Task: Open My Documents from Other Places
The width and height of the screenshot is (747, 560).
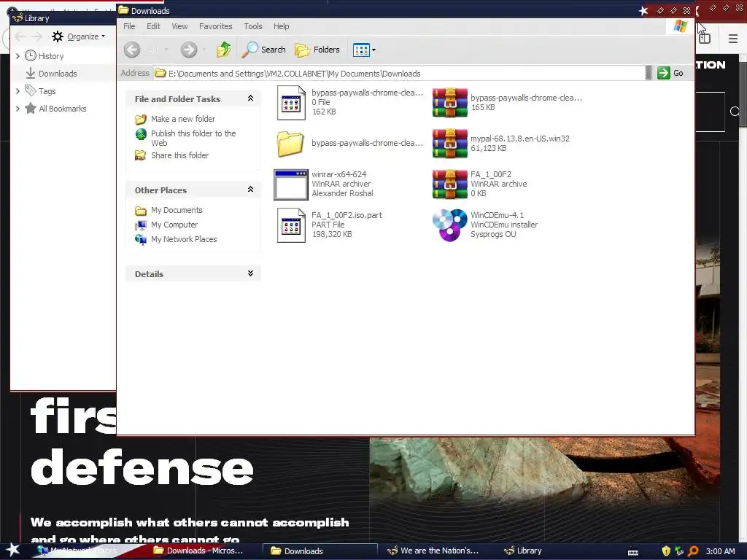Action: click(177, 210)
